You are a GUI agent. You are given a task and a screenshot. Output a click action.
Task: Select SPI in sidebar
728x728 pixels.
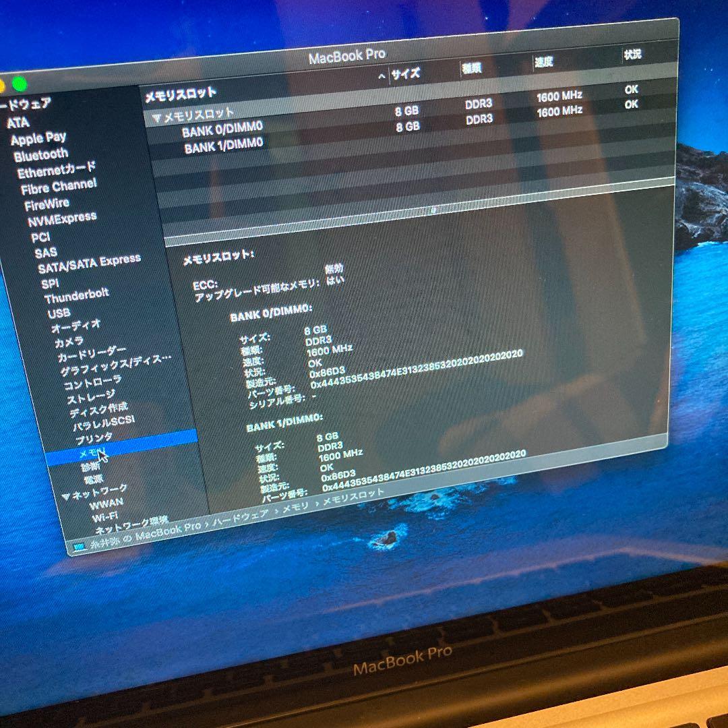[x=50, y=283]
